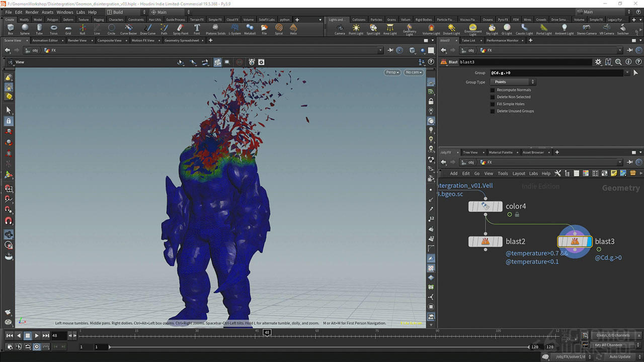The width and height of the screenshot is (644, 362).
Task: Click the blast3 node icon
Action: pyautogui.click(x=575, y=242)
